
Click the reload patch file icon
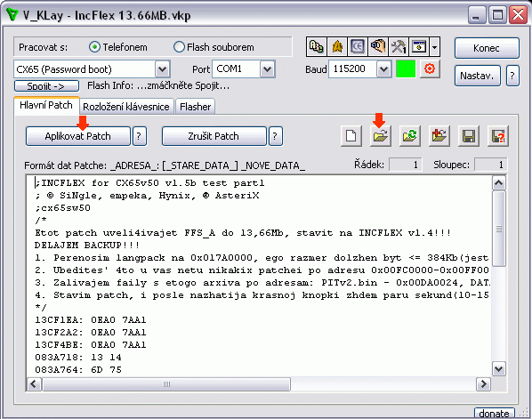[410, 136]
